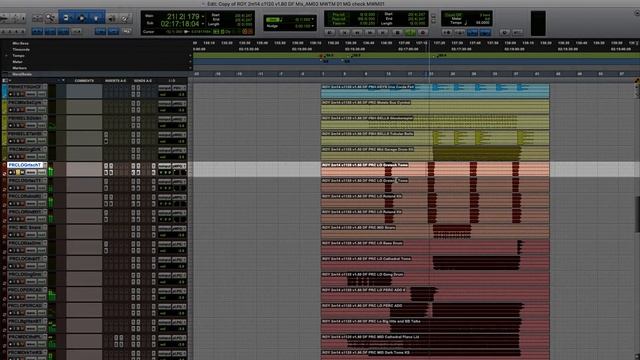Viewport: 640px width, 360px height.
Task: Open the Main counter format dropdown arrow
Action: tap(203, 17)
